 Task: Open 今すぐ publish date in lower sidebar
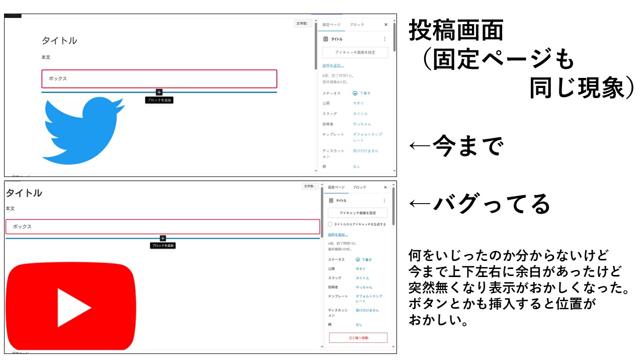coord(361,269)
